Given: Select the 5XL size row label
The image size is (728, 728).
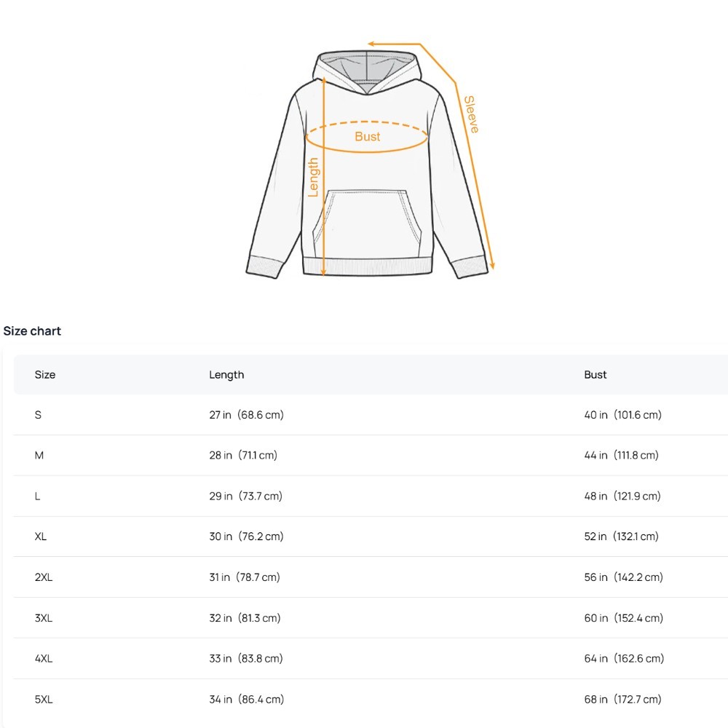Looking at the screenshot, I should pyautogui.click(x=44, y=699).
